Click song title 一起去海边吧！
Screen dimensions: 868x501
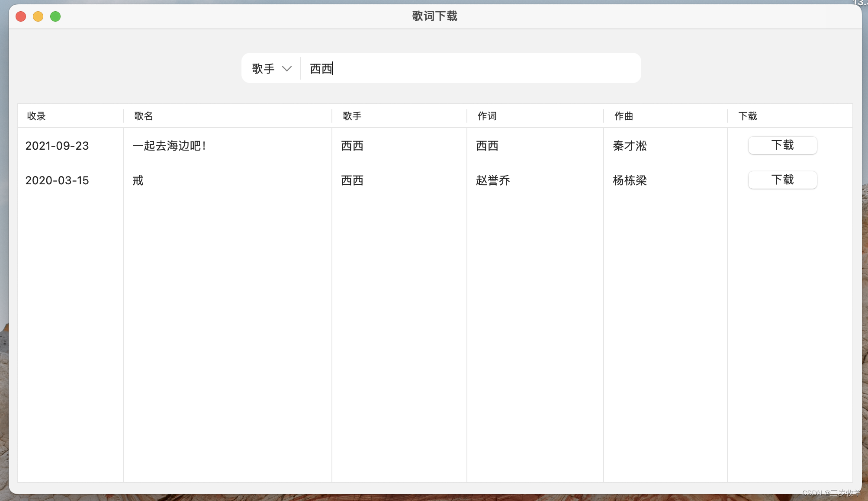pos(170,146)
